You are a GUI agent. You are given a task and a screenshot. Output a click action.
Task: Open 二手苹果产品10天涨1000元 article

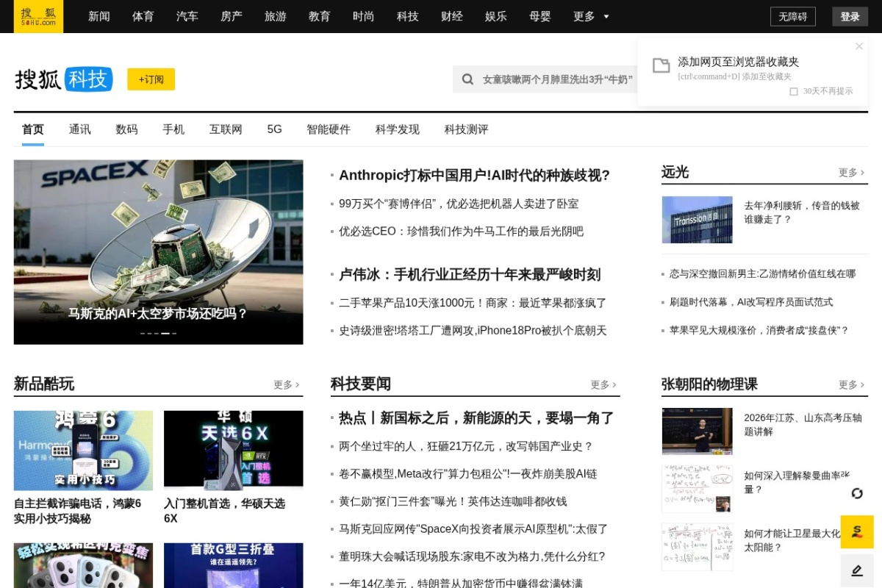point(473,303)
